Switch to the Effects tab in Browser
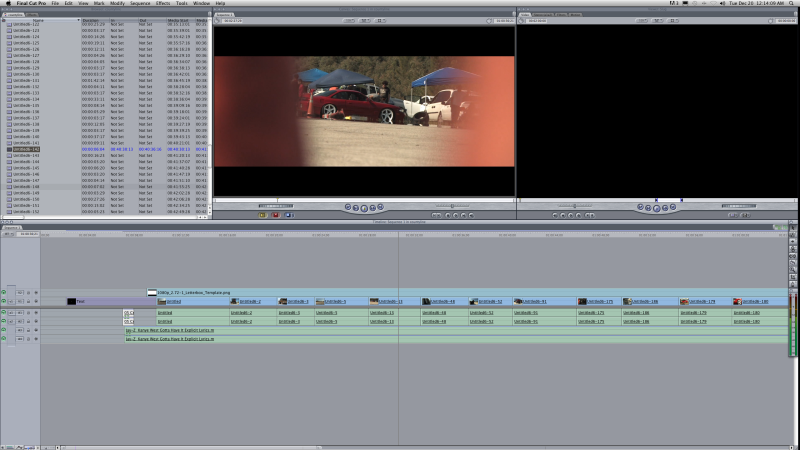This screenshot has height=450, width=800. tap(32, 15)
